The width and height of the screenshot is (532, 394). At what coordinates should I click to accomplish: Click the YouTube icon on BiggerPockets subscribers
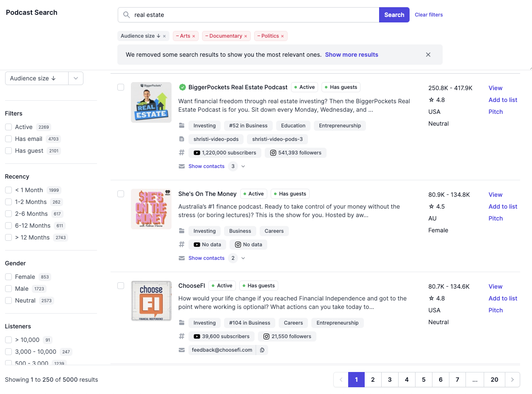click(x=197, y=153)
